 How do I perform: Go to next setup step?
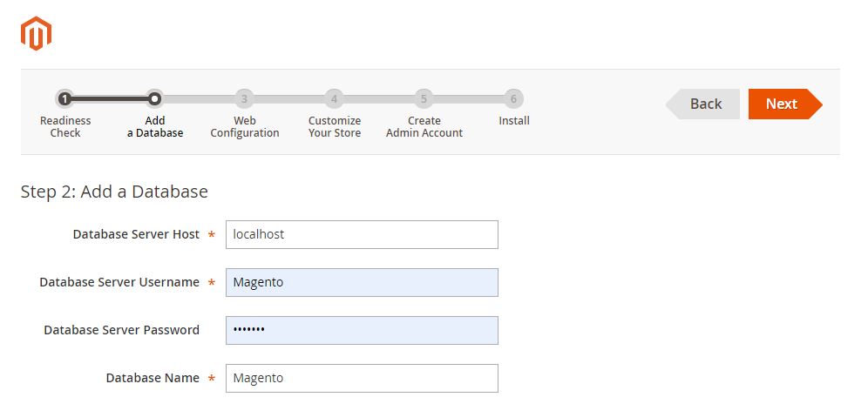785,104
